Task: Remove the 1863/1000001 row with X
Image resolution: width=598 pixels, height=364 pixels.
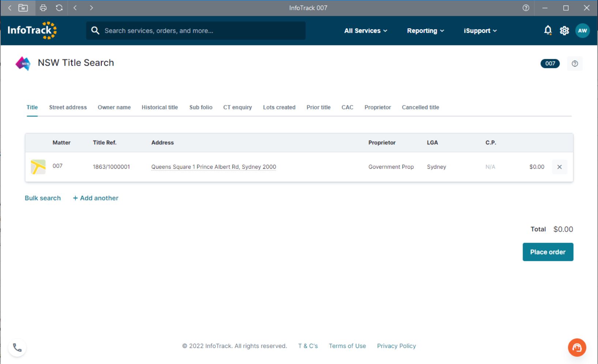Action: click(x=559, y=167)
